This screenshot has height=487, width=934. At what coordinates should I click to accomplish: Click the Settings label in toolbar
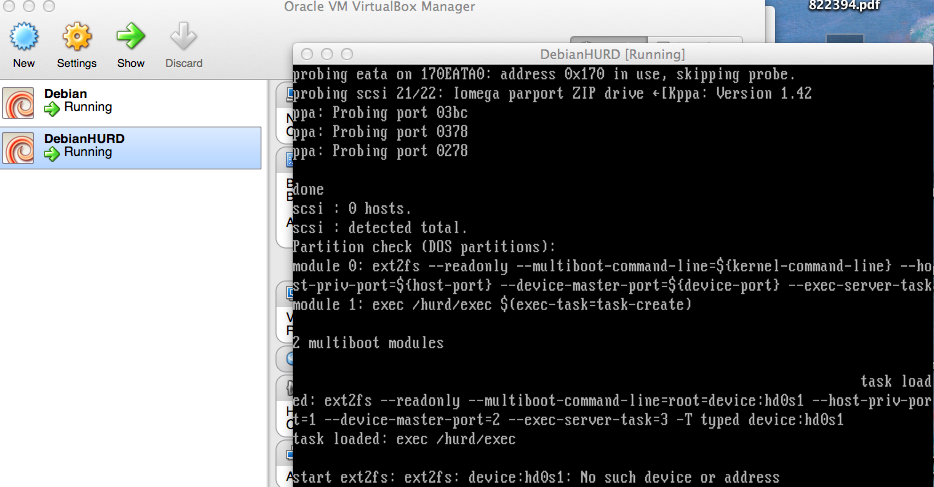pos(77,63)
